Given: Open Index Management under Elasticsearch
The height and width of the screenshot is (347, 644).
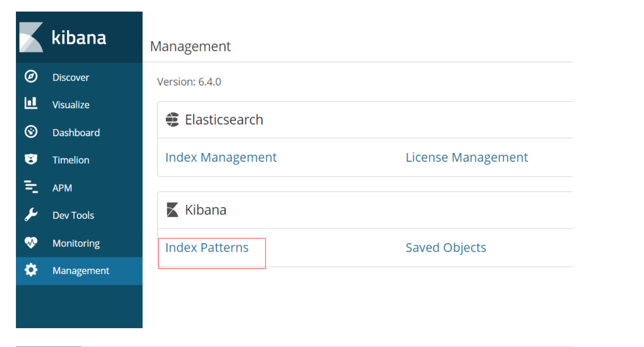Looking at the screenshot, I should (221, 157).
